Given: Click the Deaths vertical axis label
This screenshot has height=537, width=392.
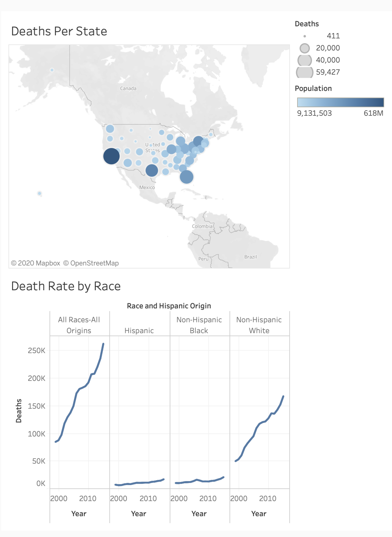Looking at the screenshot, I should [x=19, y=411].
